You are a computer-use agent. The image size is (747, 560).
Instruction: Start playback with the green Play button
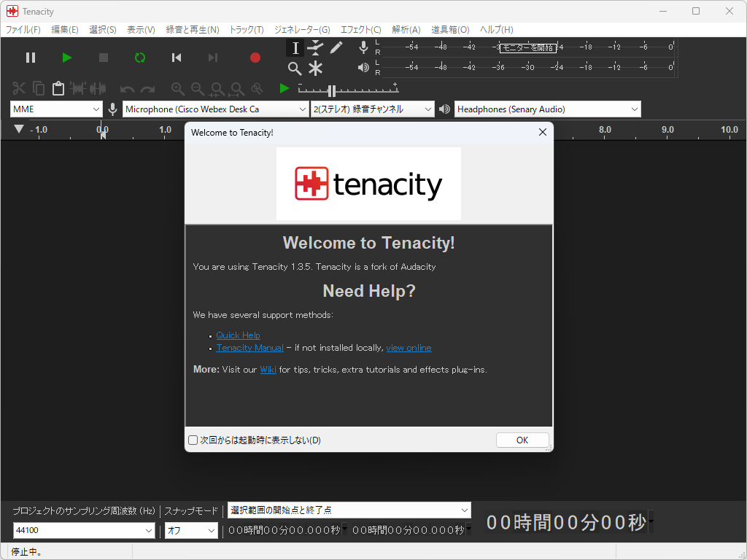tap(67, 58)
